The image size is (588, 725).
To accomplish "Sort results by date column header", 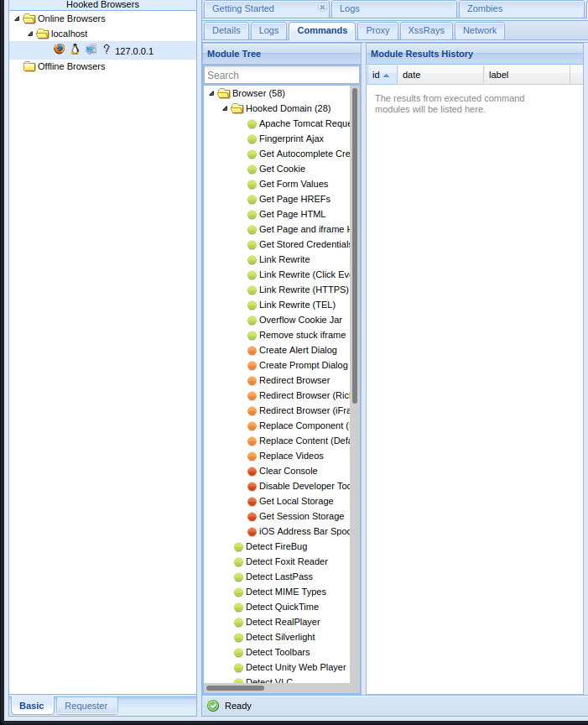I will [440, 75].
